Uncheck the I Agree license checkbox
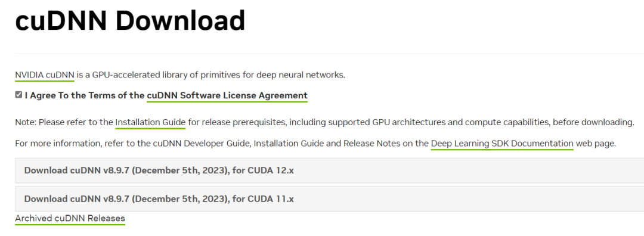644x236 pixels. click(18, 95)
